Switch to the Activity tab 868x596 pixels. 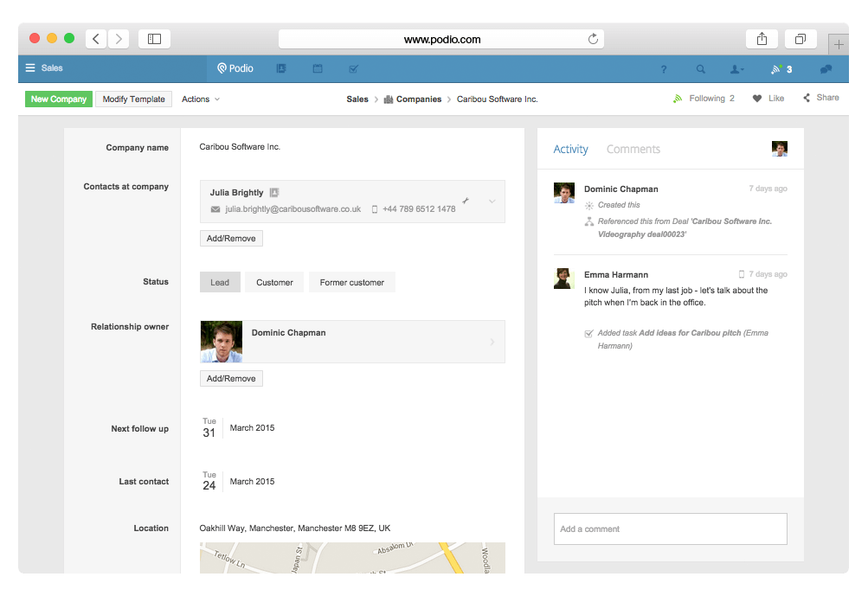click(570, 149)
